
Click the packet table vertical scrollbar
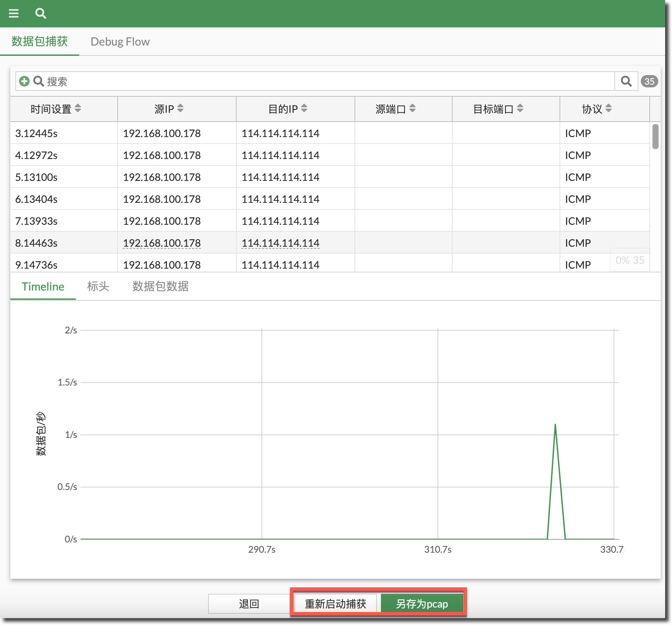[655, 137]
